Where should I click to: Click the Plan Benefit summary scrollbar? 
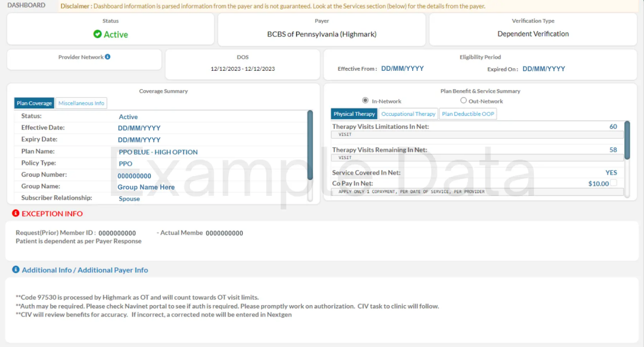pyautogui.click(x=627, y=140)
